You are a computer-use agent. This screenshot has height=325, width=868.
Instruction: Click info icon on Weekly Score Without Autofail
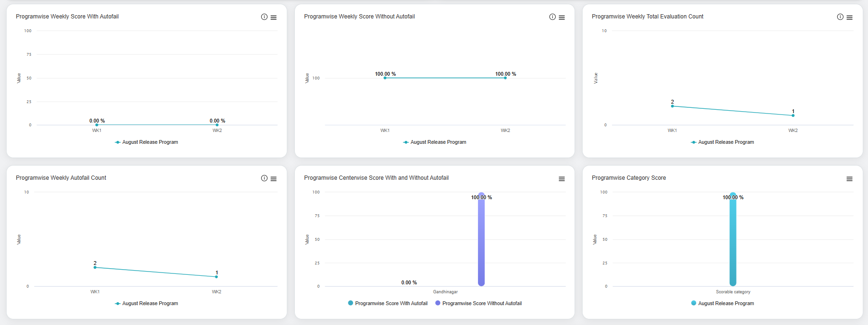[x=552, y=17]
